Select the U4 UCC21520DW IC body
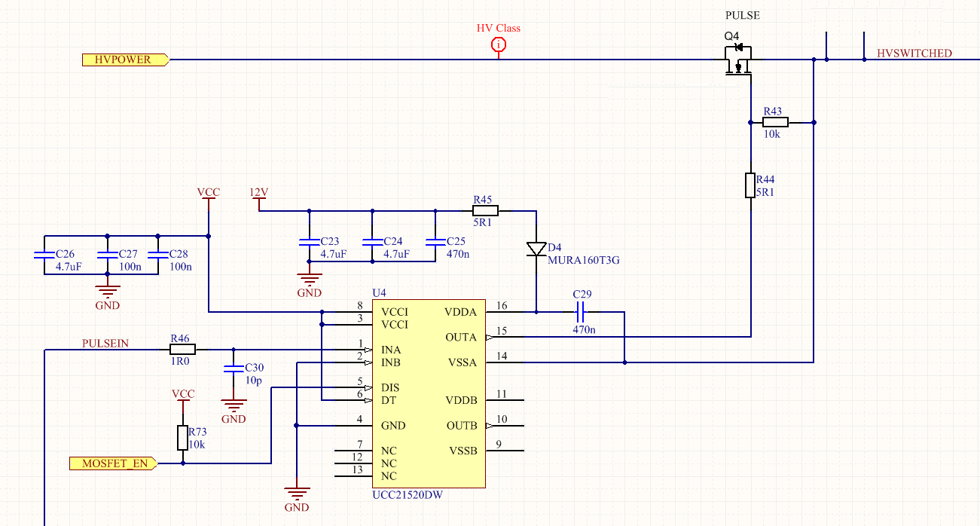 (x=429, y=393)
